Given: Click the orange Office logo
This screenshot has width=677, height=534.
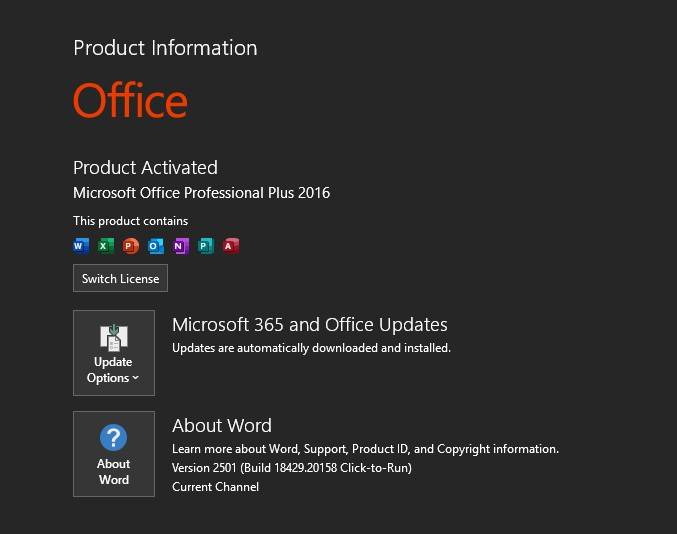Looking at the screenshot, I should 130,102.
